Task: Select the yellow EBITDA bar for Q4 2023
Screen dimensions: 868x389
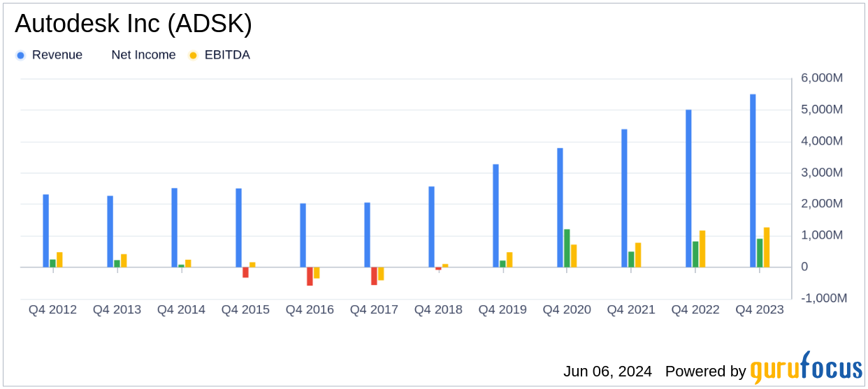Action: tap(767, 247)
